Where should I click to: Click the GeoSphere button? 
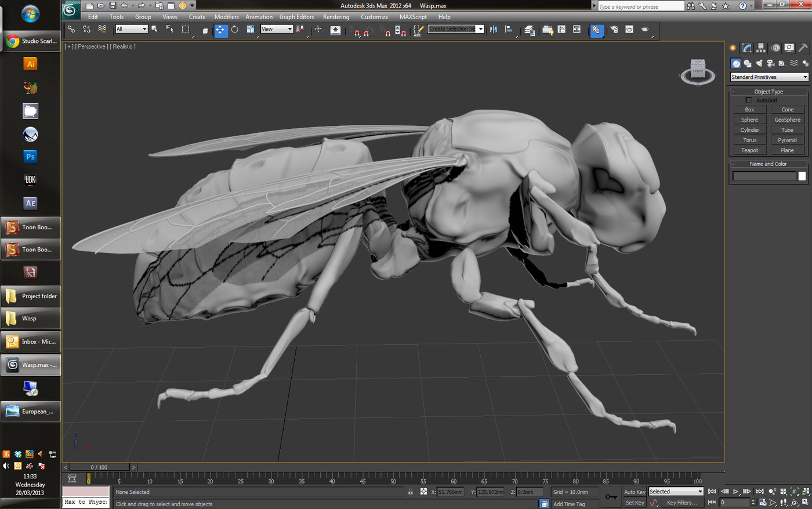787,120
